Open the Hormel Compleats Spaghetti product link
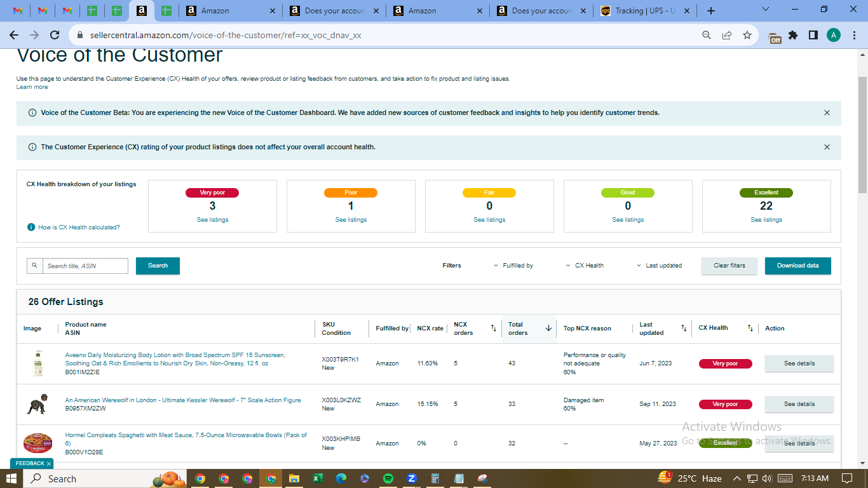868x488 pixels. point(186,439)
